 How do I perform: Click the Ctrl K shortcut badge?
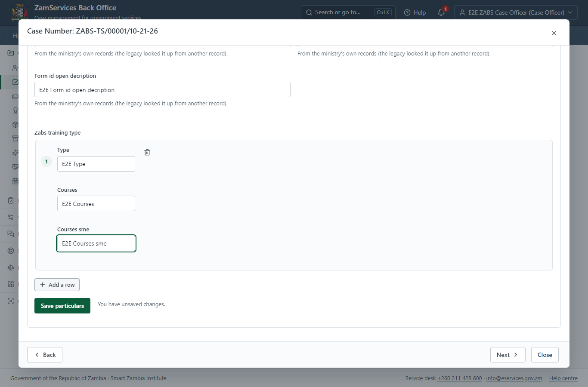[383, 12]
